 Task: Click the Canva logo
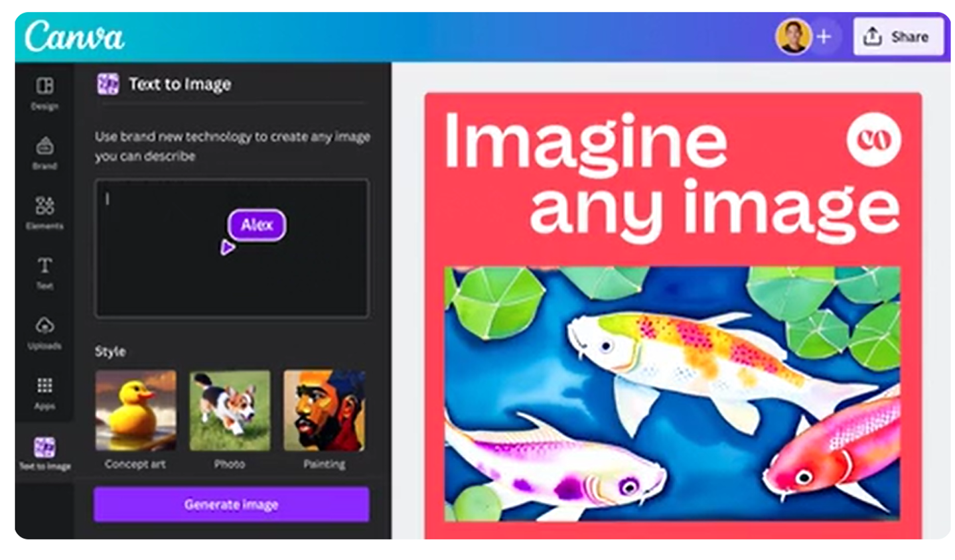point(74,36)
